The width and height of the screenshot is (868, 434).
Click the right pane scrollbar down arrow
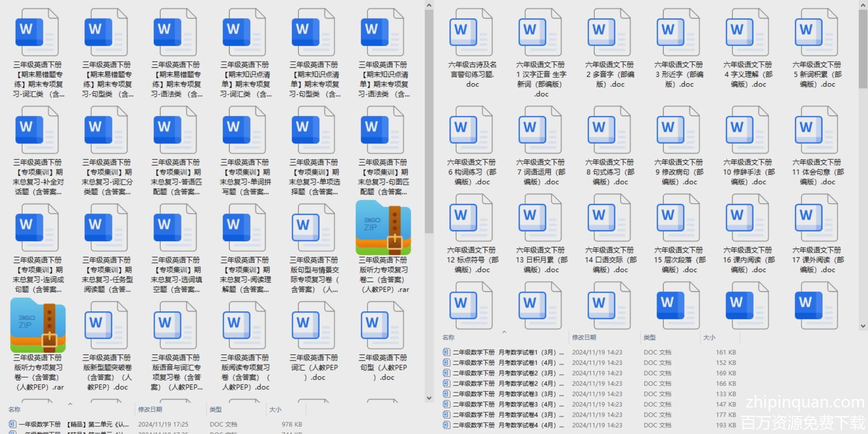pos(863,326)
